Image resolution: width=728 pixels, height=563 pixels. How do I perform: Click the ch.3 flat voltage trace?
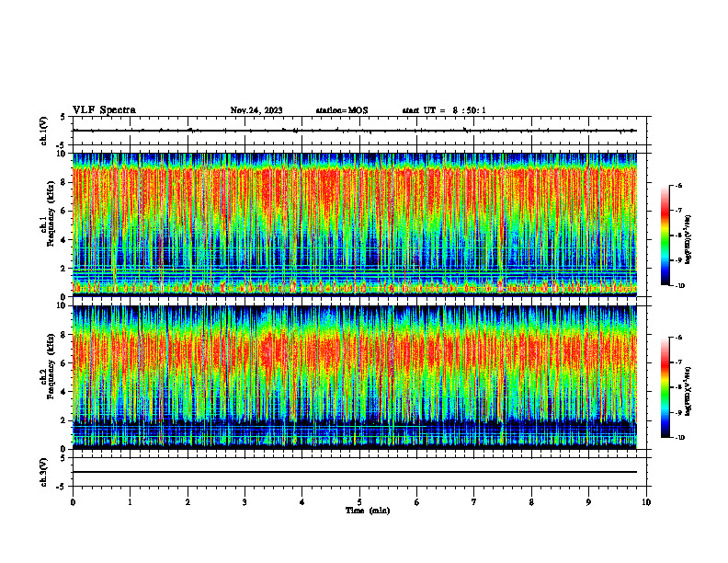point(355,472)
